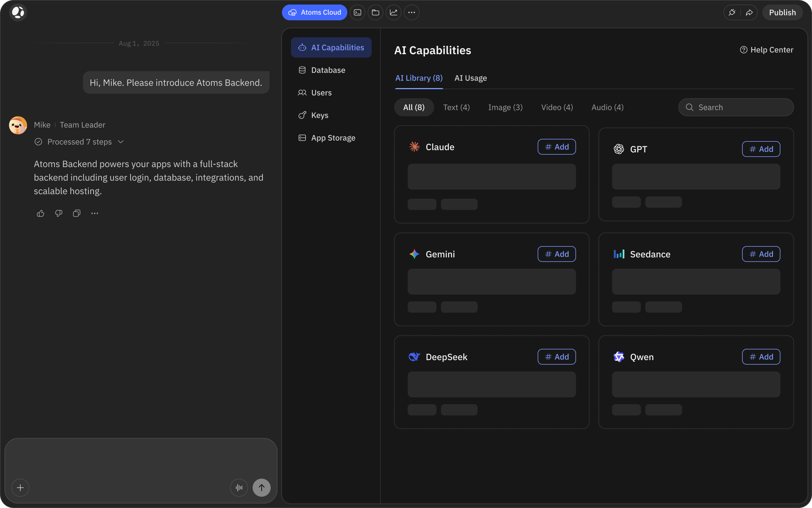Image resolution: width=812 pixels, height=508 pixels.
Task: Copy Mike's response message
Action: [77, 213]
